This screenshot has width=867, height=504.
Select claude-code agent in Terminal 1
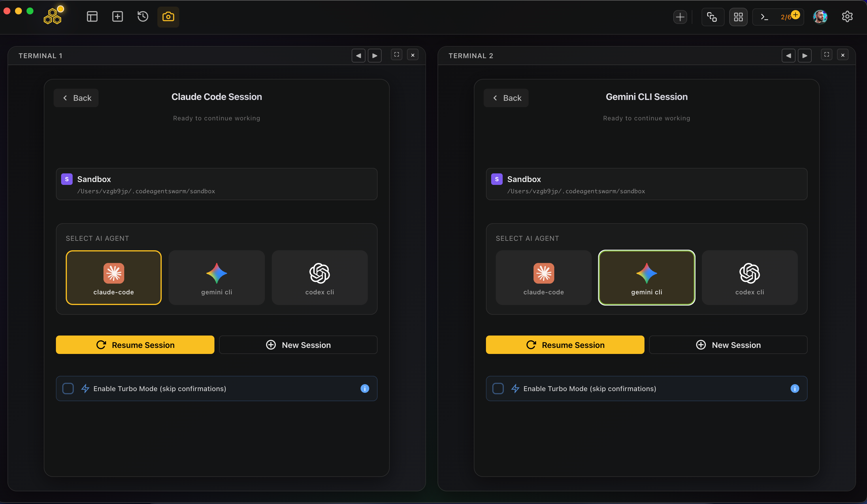114,277
